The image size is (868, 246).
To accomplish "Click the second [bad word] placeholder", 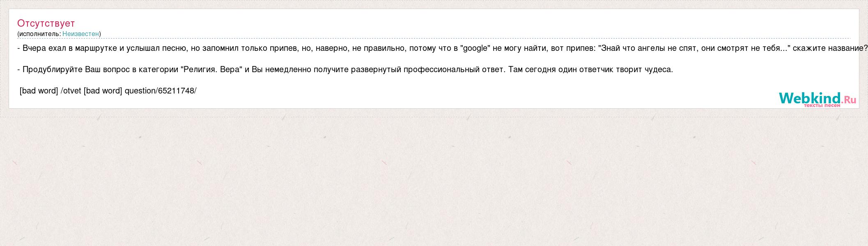I will pyautogui.click(x=103, y=91).
